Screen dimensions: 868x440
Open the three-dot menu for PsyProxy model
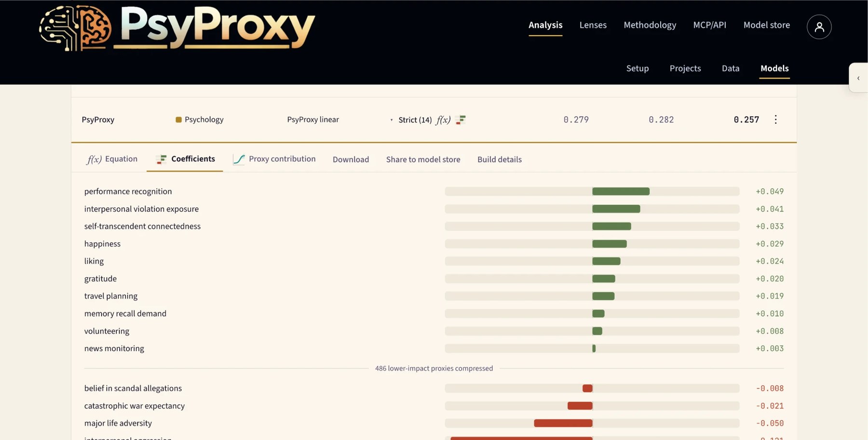click(775, 120)
